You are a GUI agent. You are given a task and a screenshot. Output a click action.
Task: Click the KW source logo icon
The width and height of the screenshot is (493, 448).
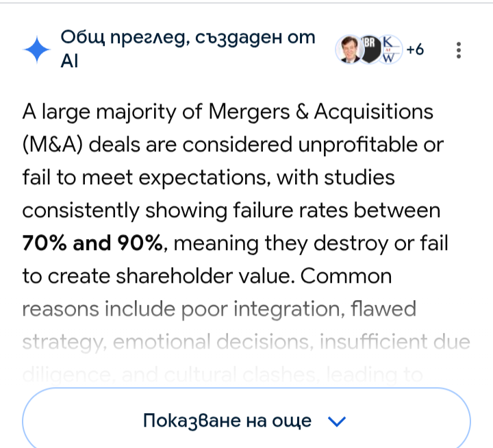coord(390,49)
